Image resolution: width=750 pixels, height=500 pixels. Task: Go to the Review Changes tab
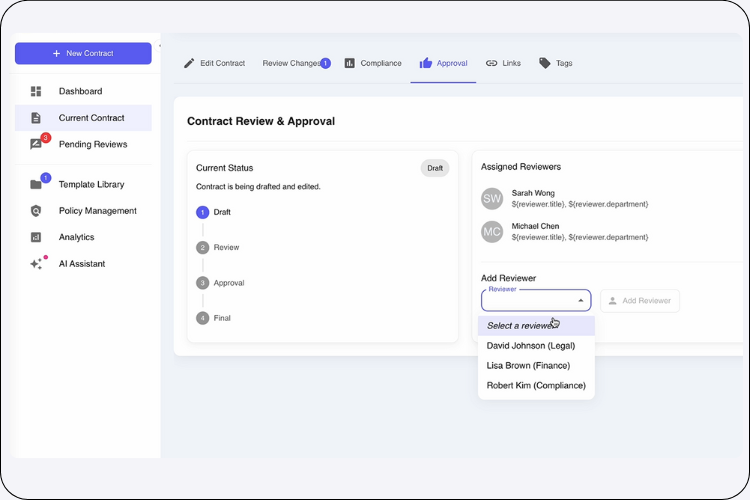click(x=292, y=63)
